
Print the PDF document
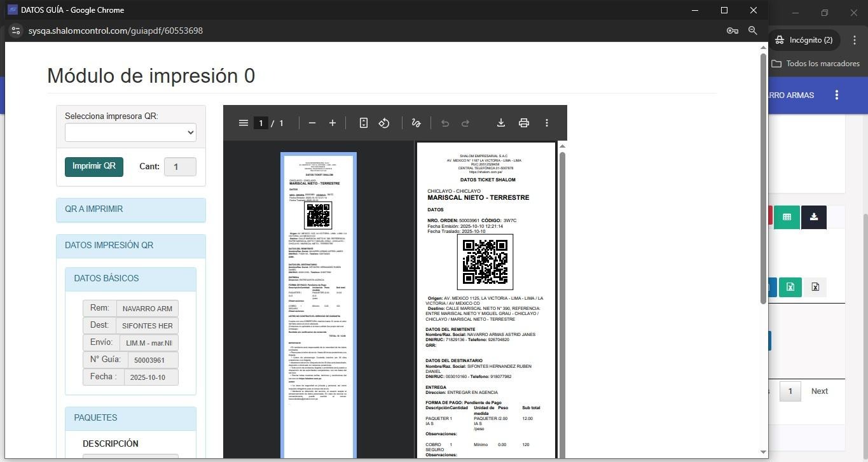[523, 123]
